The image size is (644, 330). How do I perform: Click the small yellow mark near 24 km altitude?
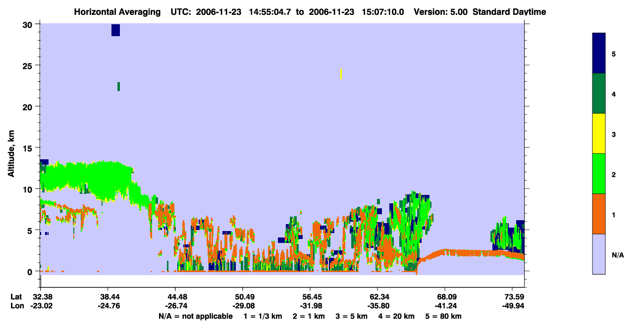[x=341, y=74]
